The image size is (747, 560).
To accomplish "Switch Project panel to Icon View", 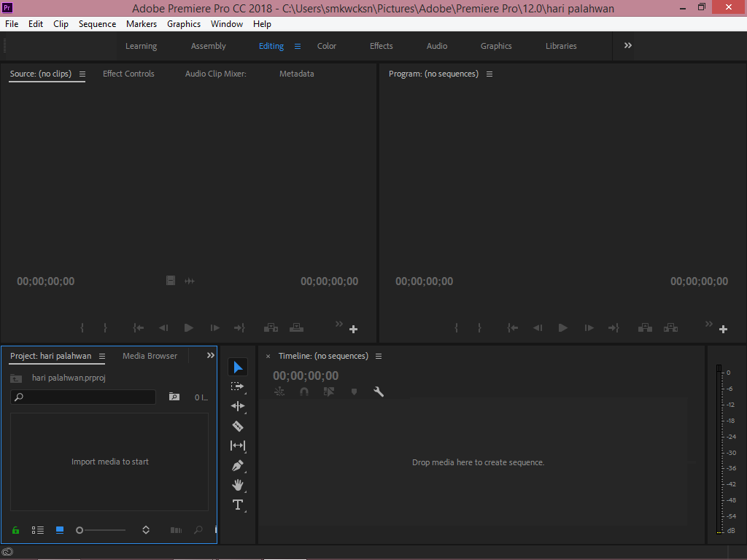I will coord(60,530).
